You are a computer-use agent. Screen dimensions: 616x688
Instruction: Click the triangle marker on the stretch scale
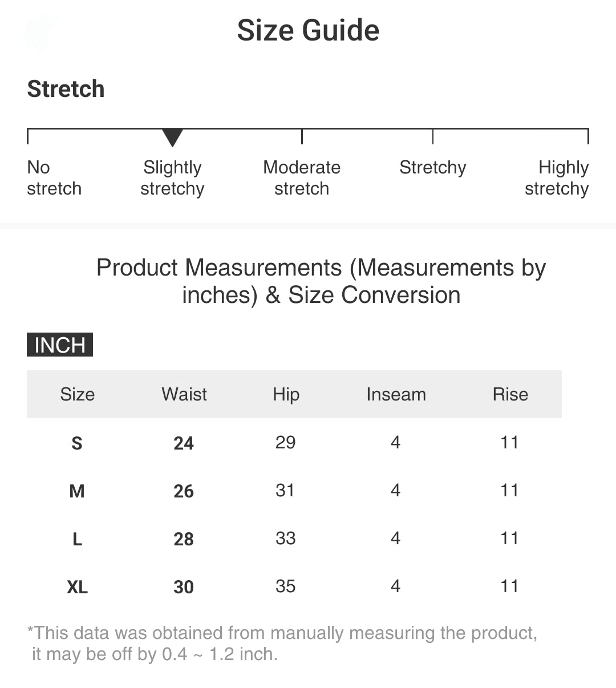pos(172,137)
